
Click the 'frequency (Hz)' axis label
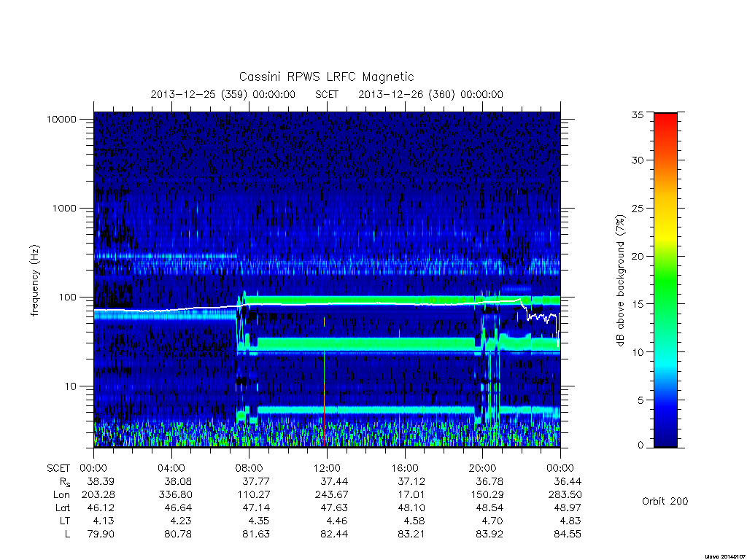tap(34, 281)
